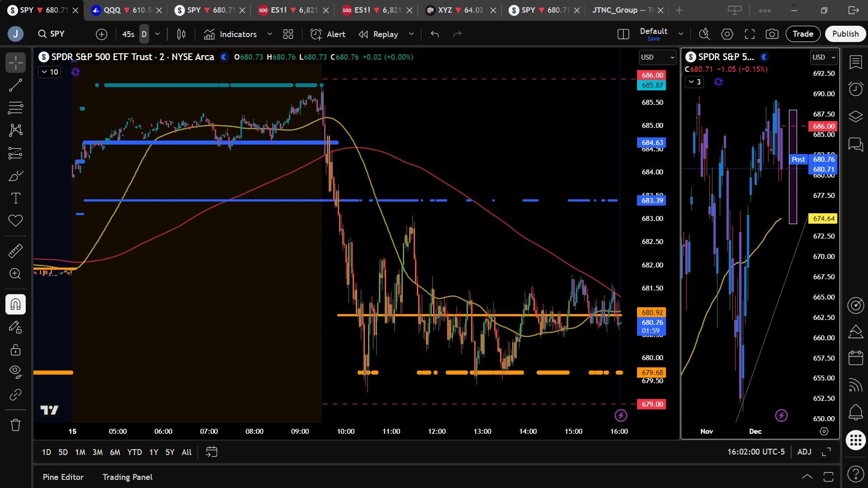Toggle hide all drawings eye icon
Viewport: 868px width, 488px height.
point(15,371)
